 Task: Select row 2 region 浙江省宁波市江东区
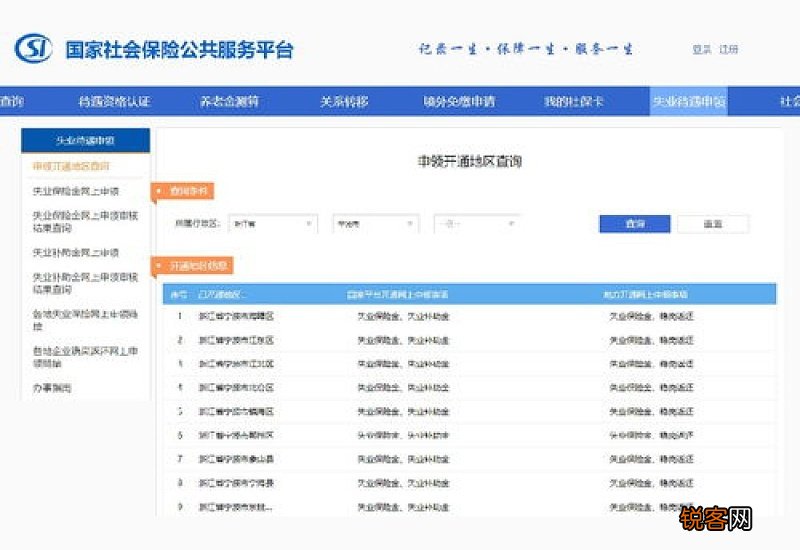coord(236,340)
